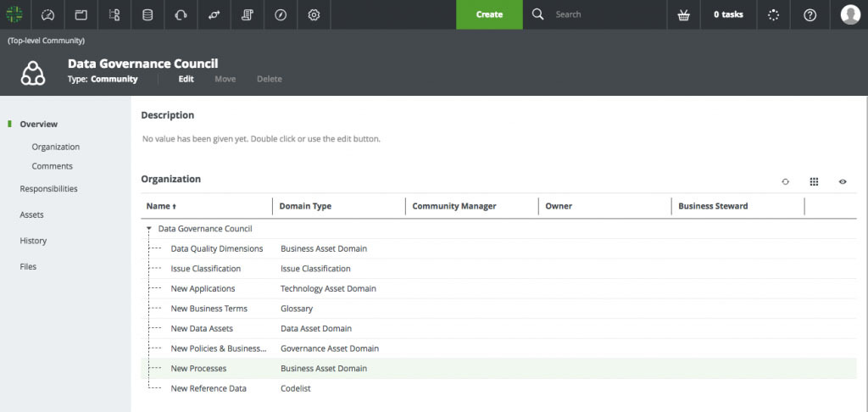Open the compass icon in top bar

pos(281,15)
